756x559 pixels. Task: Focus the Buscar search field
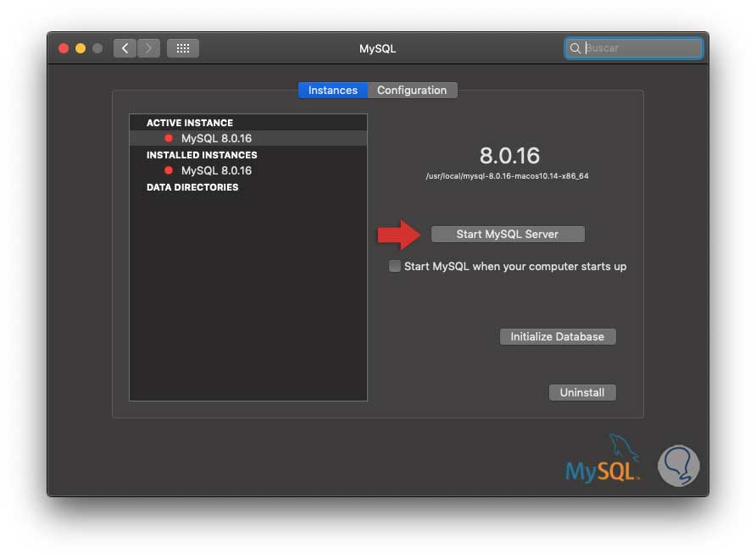coord(634,48)
